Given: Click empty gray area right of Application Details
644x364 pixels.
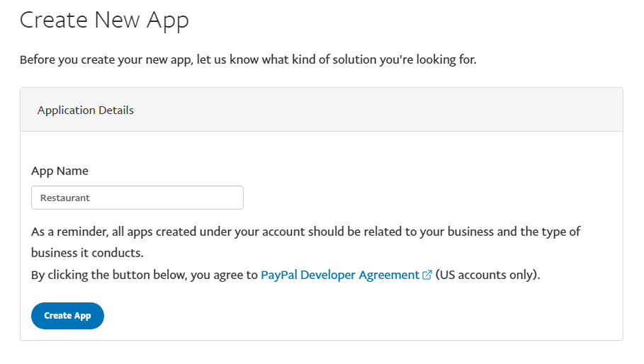Looking at the screenshot, I should pyautogui.click(x=390, y=110).
